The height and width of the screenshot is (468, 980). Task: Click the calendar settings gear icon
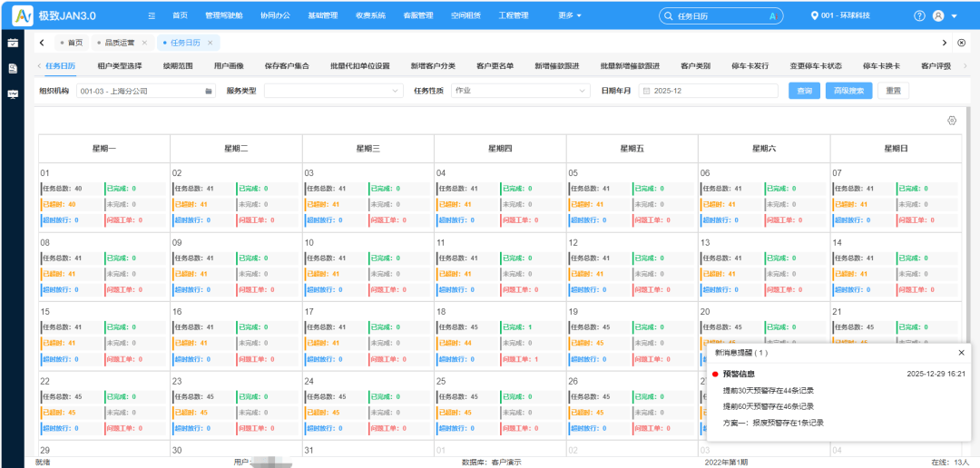click(952, 121)
